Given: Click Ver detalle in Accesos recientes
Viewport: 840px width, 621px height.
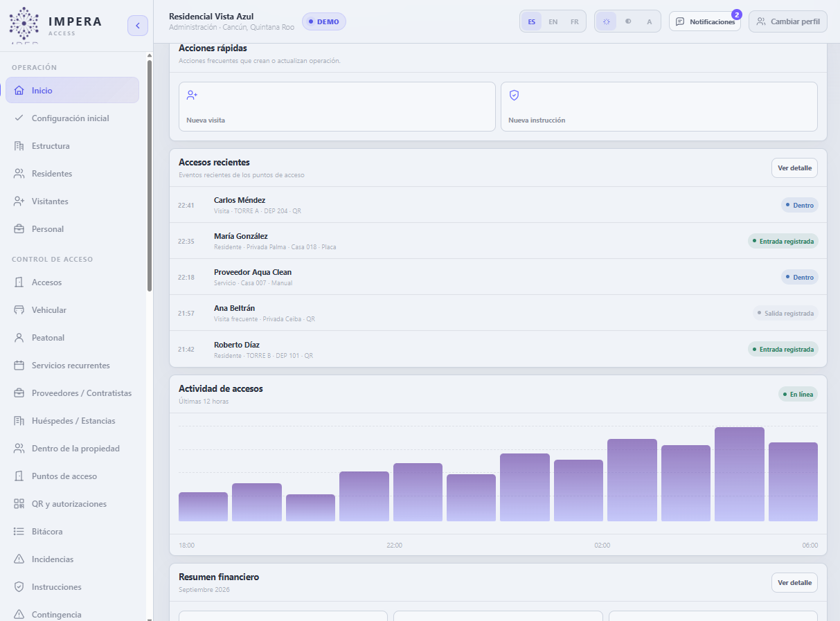Looking at the screenshot, I should point(794,168).
